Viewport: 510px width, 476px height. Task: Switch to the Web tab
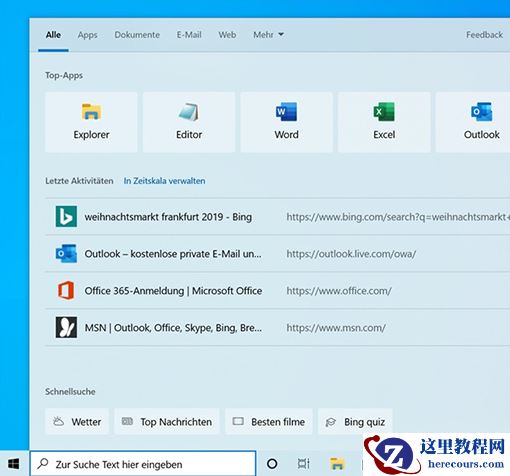(227, 35)
